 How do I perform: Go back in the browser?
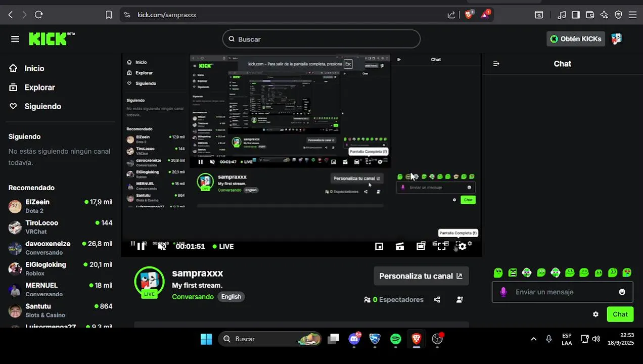10,15
